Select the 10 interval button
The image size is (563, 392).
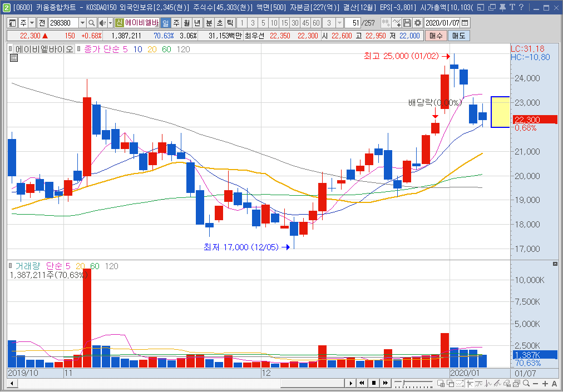[x=274, y=23]
